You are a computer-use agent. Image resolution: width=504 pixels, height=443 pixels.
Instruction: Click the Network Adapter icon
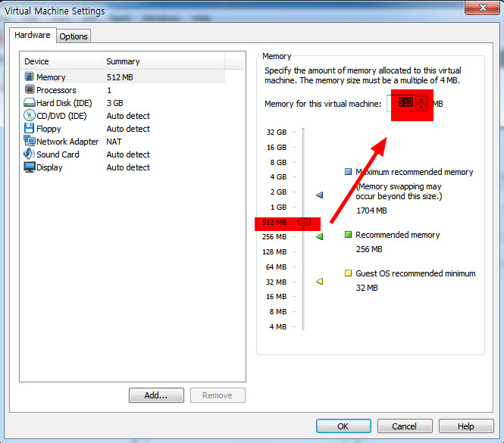pos(30,142)
